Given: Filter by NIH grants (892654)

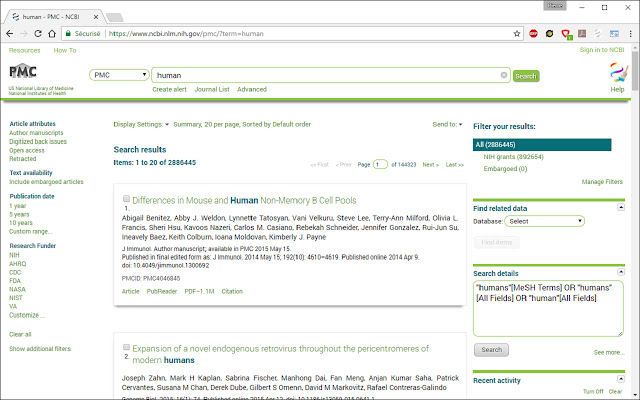Looking at the screenshot, I should tap(513, 157).
